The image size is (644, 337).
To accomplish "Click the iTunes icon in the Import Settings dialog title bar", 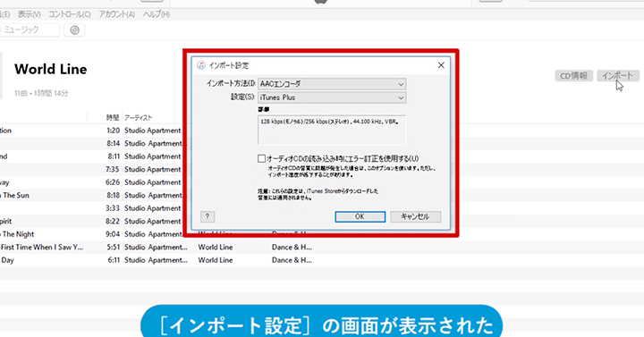I will click(201, 65).
